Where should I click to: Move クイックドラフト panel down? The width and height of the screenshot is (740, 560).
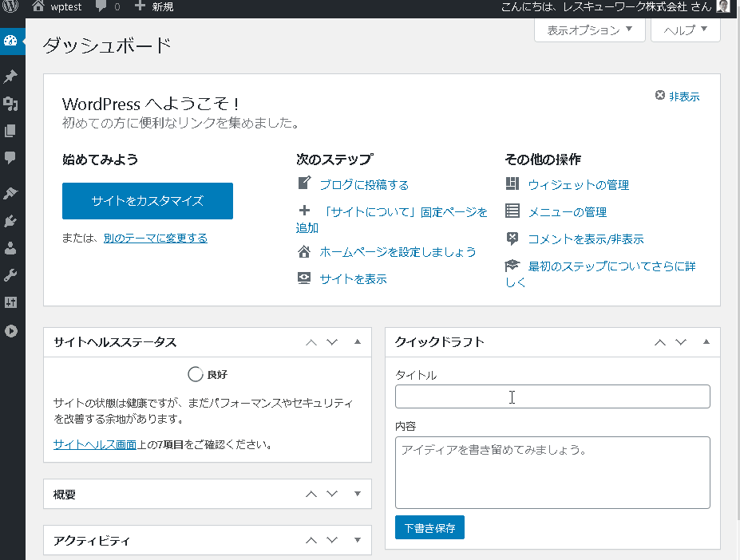(681, 342)
